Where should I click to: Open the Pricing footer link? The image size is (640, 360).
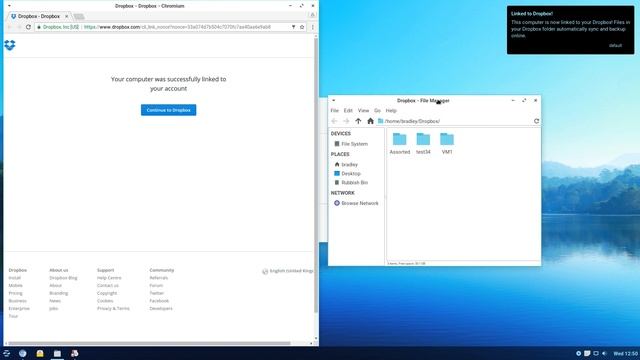(16, 293)
